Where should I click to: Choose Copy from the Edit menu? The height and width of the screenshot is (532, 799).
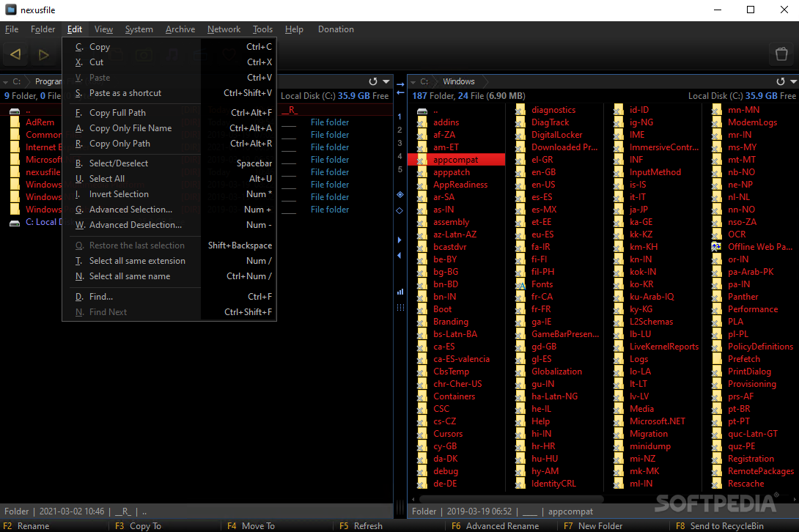(x=169, y=47)
